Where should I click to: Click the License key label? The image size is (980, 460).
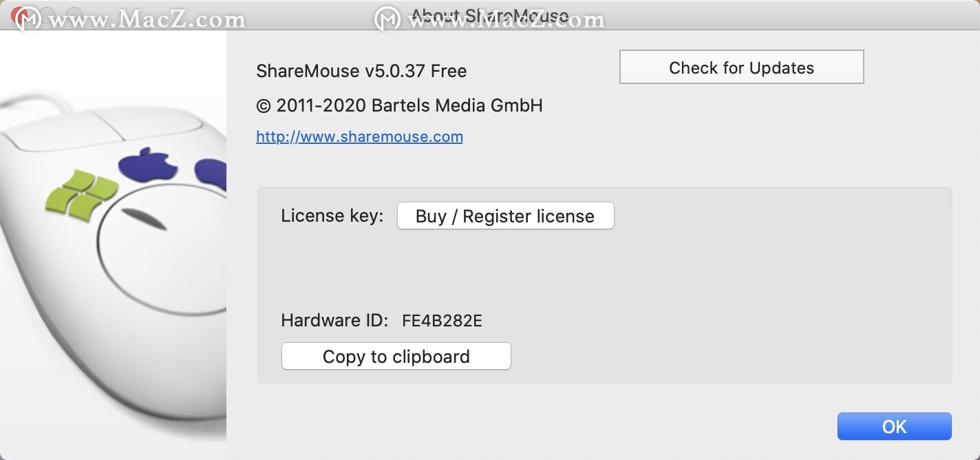coord(332,216)
